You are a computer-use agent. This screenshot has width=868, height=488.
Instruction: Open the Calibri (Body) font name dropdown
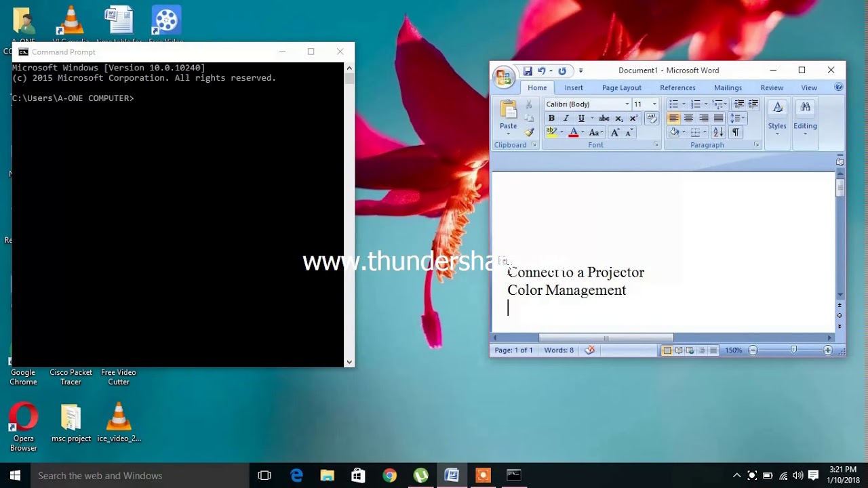coord(627,104)
